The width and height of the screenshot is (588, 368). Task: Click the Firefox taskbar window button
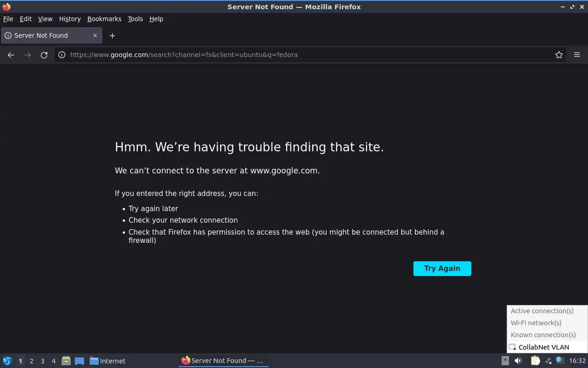pyautogui.click(x=223, y=361)
